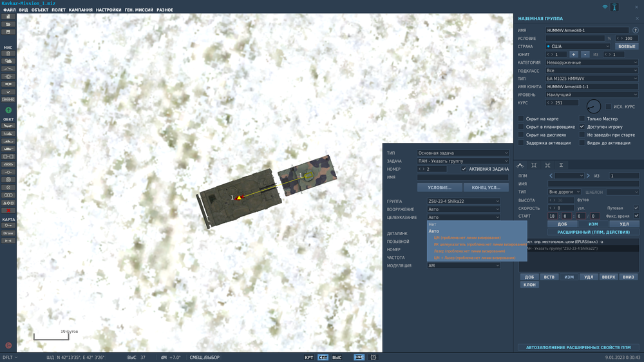
Task: Uncheck the АКТИВНАЯ ЗАДАЧА checkbox
Action: [464, 169]
